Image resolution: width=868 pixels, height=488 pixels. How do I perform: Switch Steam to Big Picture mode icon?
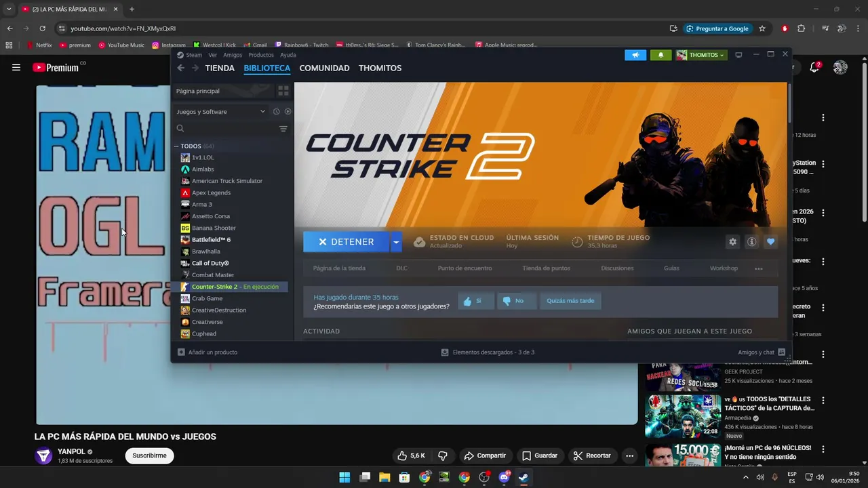pyautogui.click(x=738, y=55)
